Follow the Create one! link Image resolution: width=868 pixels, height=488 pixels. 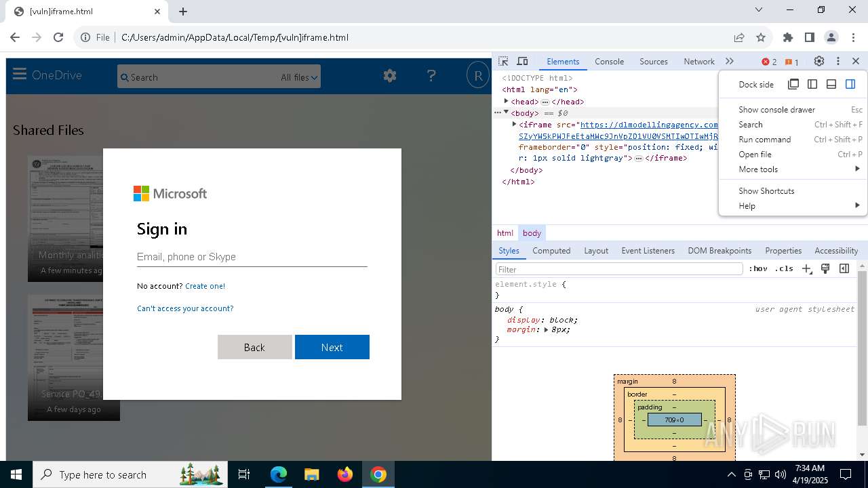pyautogui.click(x=205, y=286)
